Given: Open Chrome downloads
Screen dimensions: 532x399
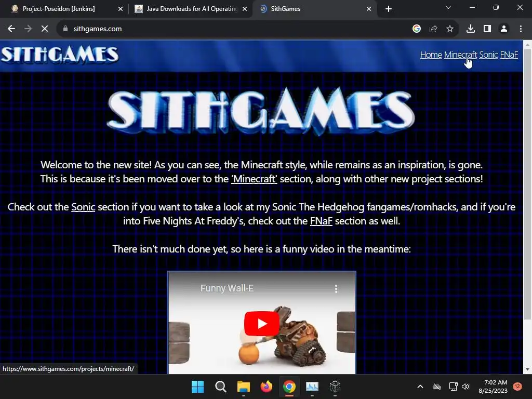Looking at the screenshot, I should [x=471, y=29].
